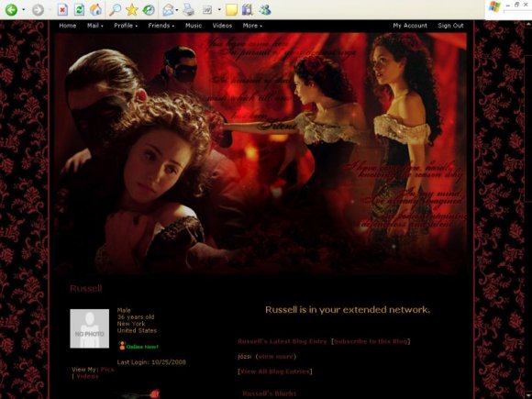The image size is (532, 399).
Task: Go to the browser Home page icon
Action: coord(96,9)
